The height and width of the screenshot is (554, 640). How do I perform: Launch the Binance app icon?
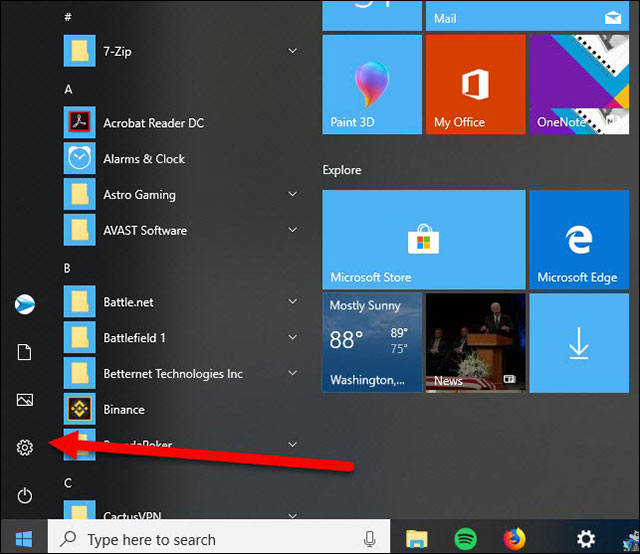click(80, 409)
